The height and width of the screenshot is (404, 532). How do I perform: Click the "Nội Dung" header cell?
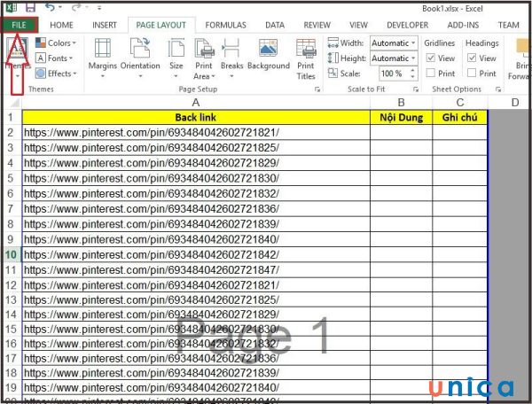(401, 117)
